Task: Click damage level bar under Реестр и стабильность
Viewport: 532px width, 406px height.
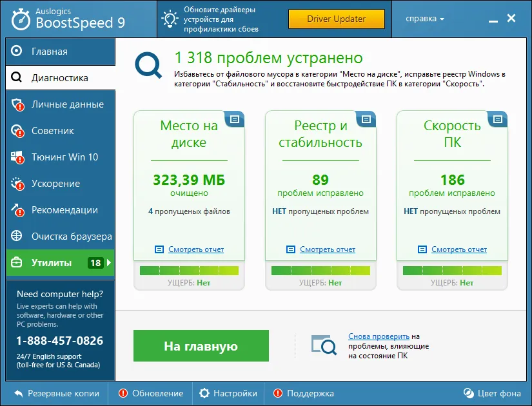Action: (x=320, y=270)
